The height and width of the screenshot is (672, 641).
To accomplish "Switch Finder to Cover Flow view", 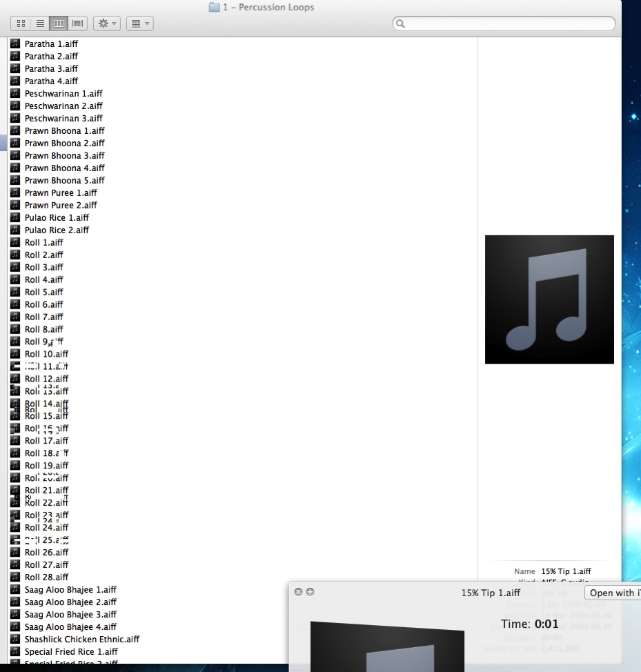I will [x=77, y=23].
